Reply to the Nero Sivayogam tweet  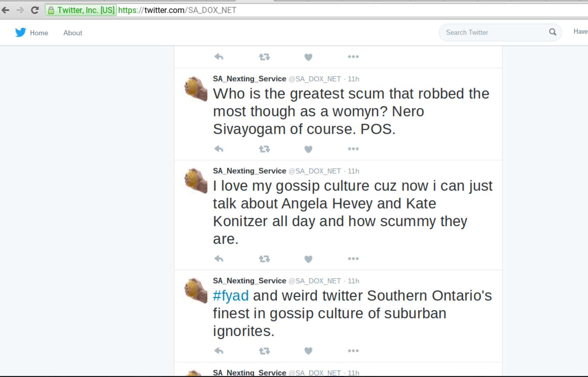click(x=219, y=149)
